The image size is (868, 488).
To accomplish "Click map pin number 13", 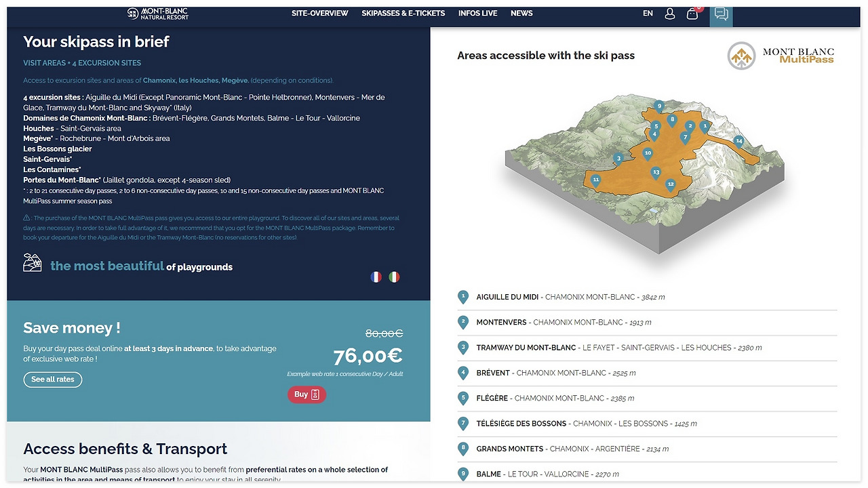I will 656,174.
